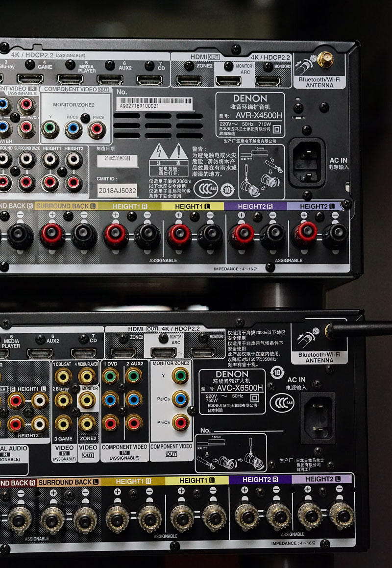
Task: Click the MONITOR2 HDMI output on AVR-X4500H
Action: 268,81
